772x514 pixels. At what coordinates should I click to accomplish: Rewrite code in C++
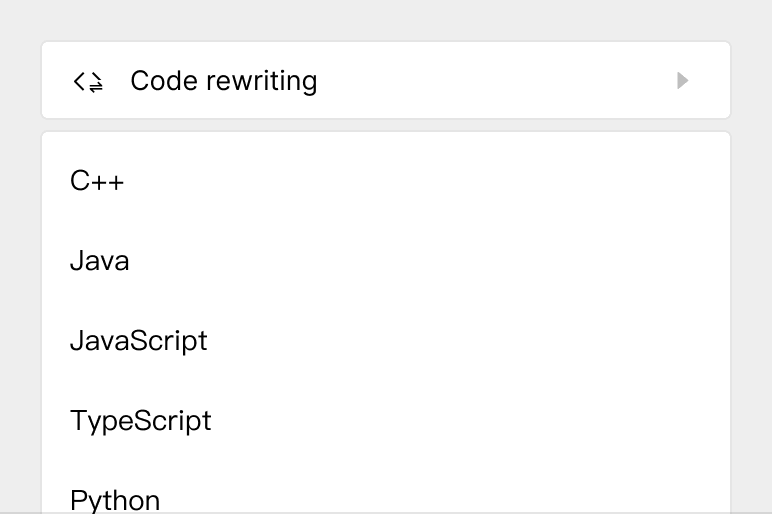(x=97, y=181)
